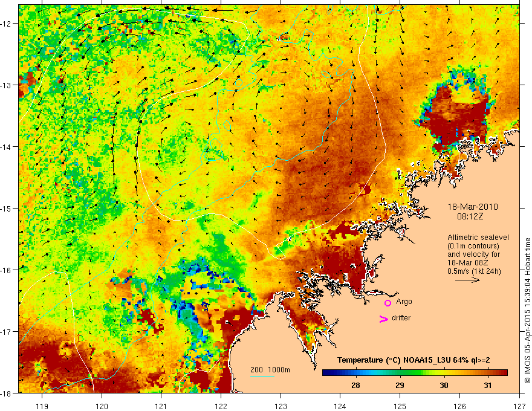The height and width of the screenshot is (411, 532).
Task: Click longitude axis label 122
Action: coord(221,406)
